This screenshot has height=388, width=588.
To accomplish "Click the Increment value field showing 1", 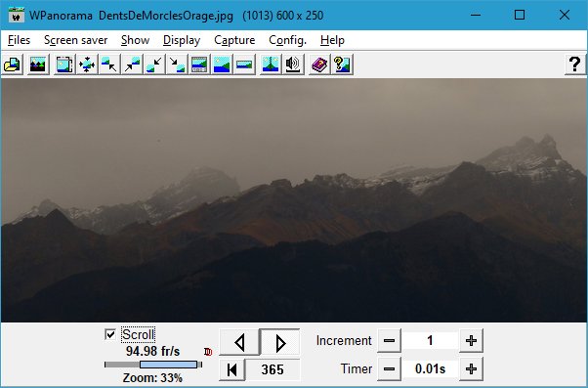I will click(x=430, y=341).
